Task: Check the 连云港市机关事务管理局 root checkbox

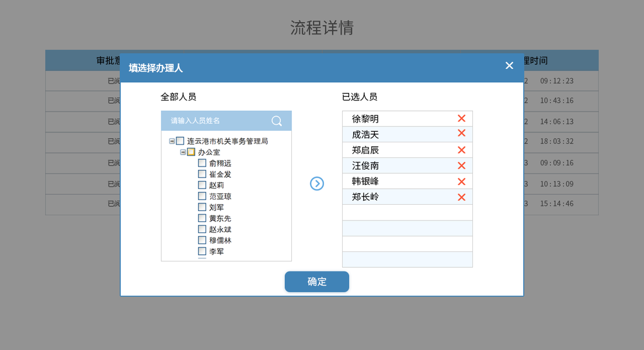Action: pos(180,141)
